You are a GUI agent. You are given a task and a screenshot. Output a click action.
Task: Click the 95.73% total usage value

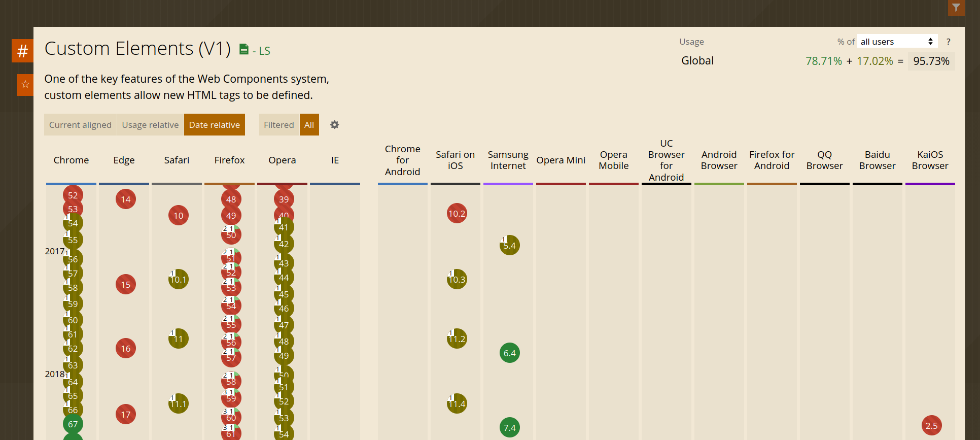click(931, 61)
